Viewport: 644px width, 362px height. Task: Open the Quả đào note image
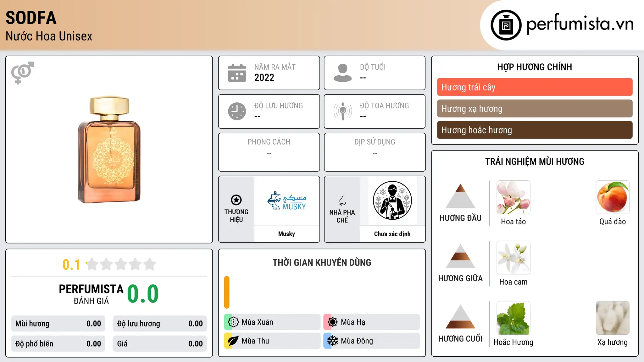613,197
